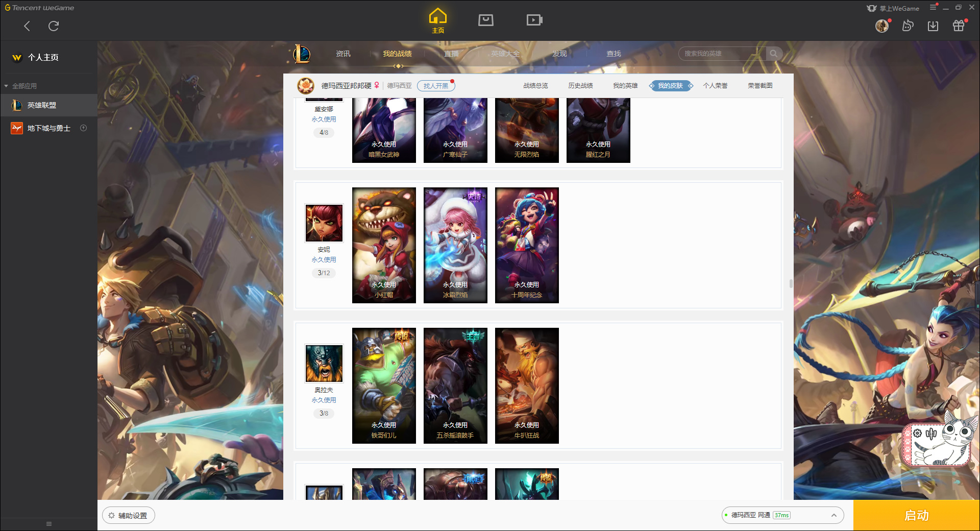Switch to 资讯 tab
Image resolution: width=980 pixels, height=531 pixels.
(343, 54)
